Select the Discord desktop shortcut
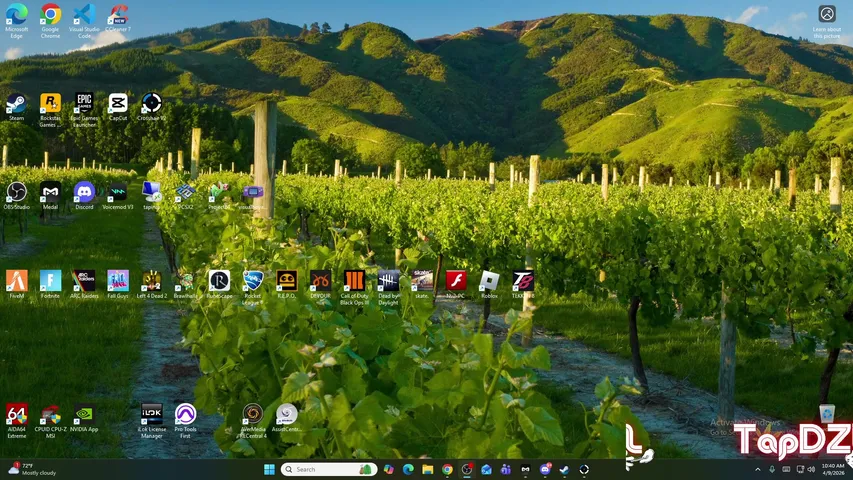 [84, 195]
